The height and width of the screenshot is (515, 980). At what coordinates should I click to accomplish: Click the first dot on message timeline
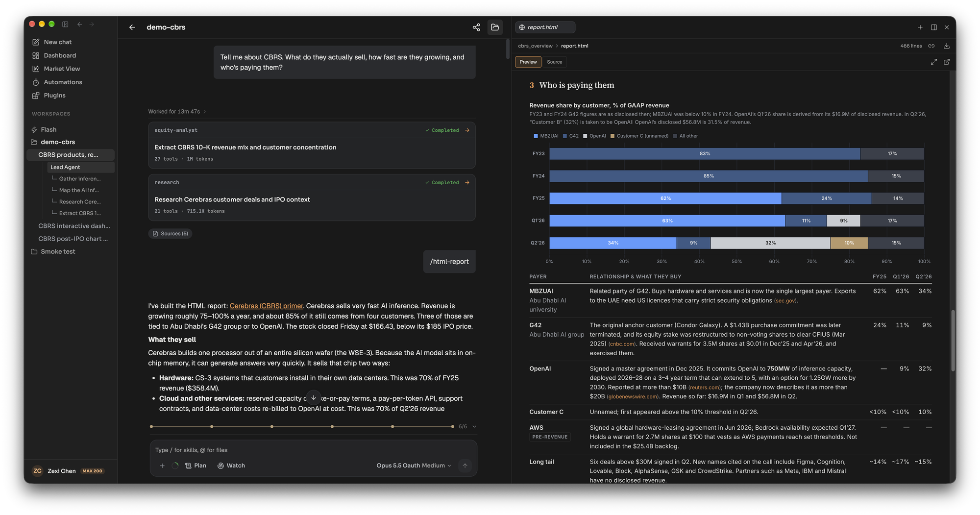(151, 426)
